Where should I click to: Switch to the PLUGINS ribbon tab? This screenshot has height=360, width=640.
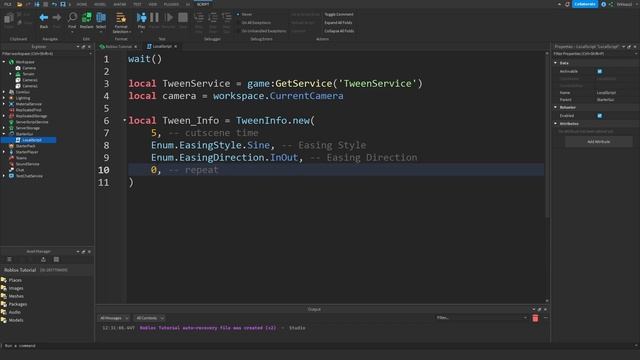click(171, 4)
